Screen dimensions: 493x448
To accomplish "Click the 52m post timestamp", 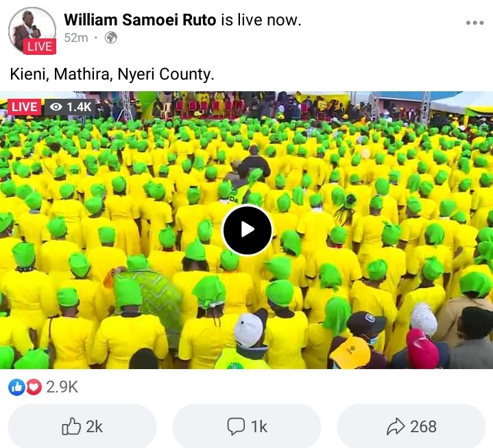I will (76, 38).
